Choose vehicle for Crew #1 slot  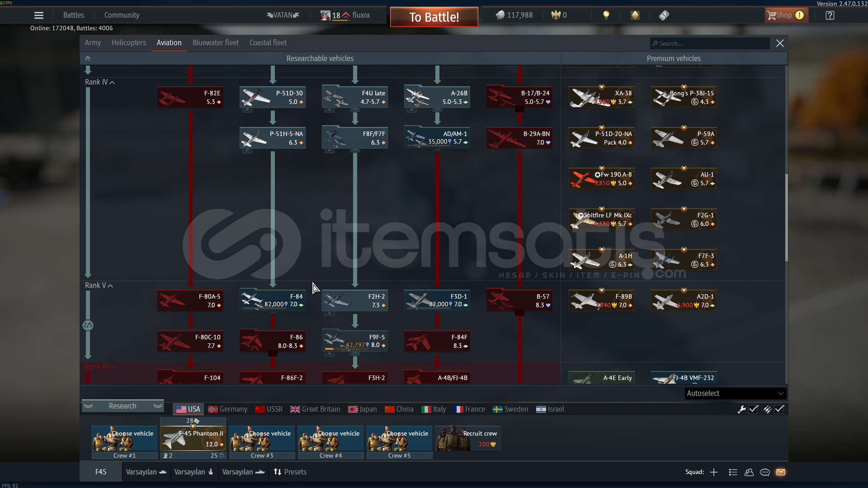pos(124,438)
